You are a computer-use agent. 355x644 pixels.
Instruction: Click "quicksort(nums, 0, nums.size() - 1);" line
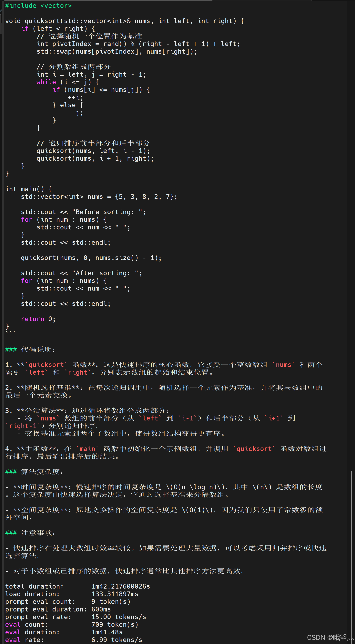[x=91, y=258]
